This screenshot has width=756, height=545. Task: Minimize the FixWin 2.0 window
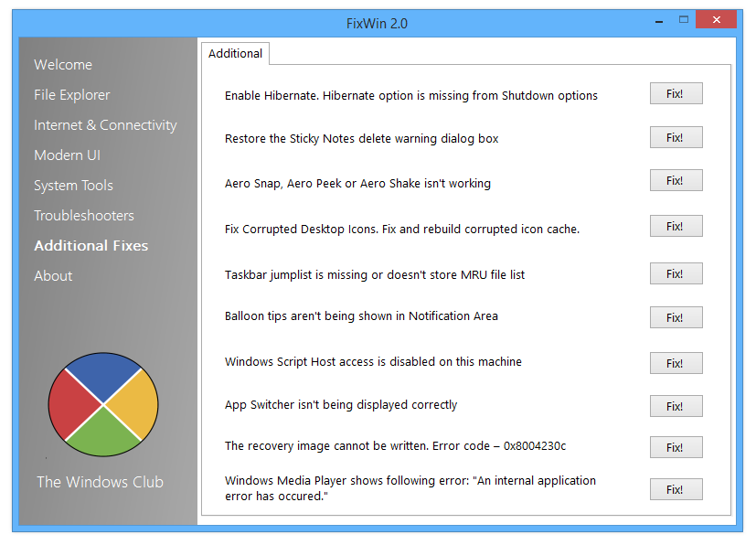pyautogui.click(x=659, y=21)
